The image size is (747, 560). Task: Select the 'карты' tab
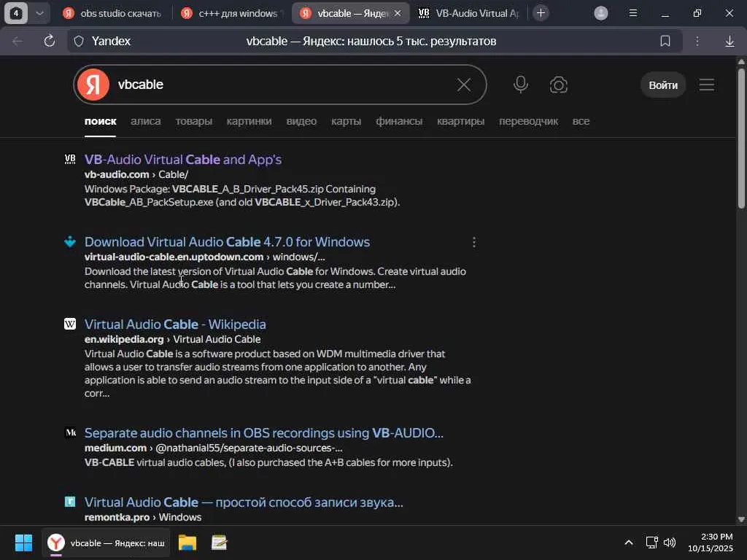(x=346, y=122)
